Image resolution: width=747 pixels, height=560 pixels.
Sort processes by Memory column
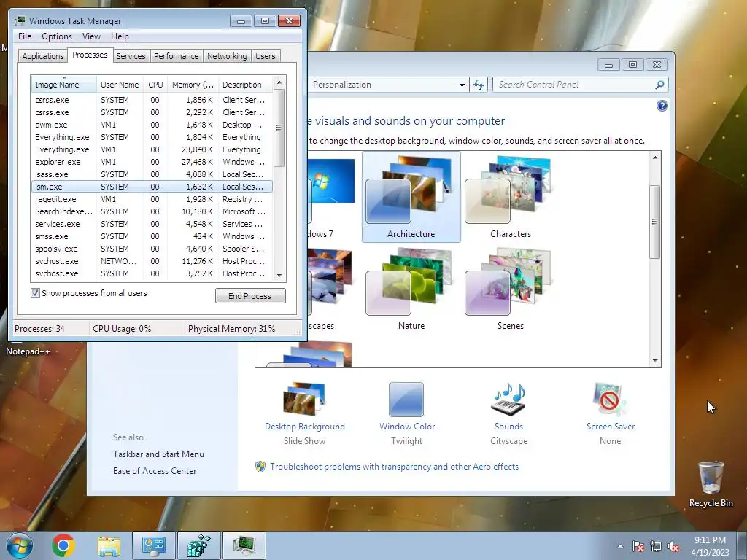point(193,85)
